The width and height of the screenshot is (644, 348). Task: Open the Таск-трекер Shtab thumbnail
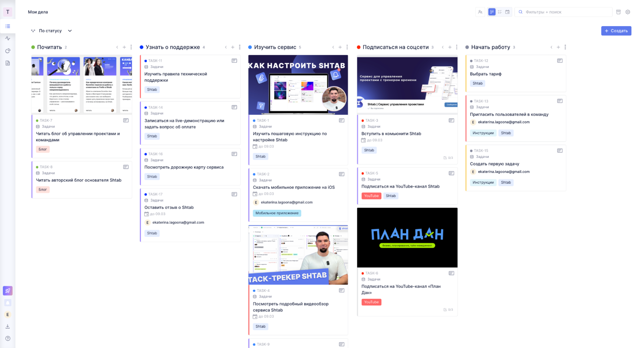coord(298,255)
